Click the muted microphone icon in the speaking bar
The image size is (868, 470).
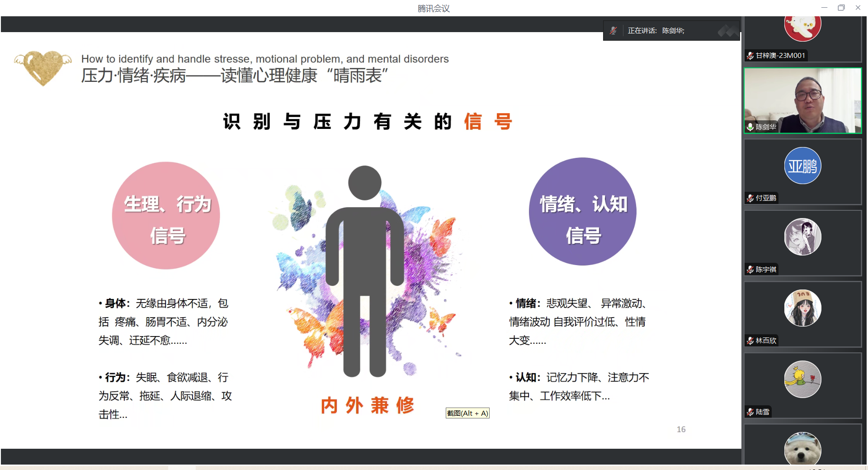tap(613, 31)
